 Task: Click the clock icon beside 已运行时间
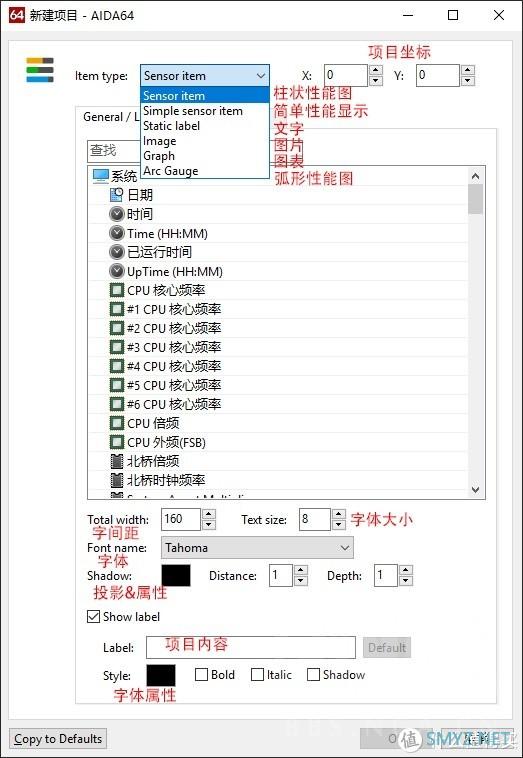click(116, 252)
